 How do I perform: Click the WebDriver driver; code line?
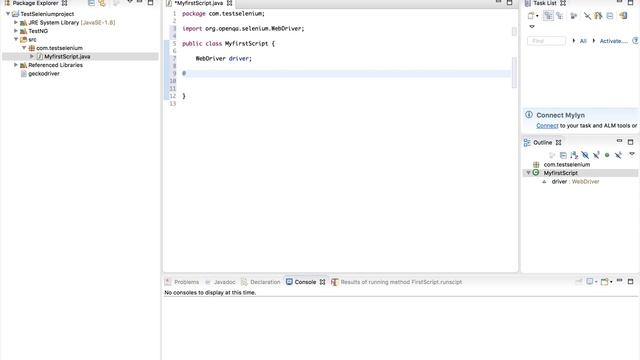pos(224,59)
